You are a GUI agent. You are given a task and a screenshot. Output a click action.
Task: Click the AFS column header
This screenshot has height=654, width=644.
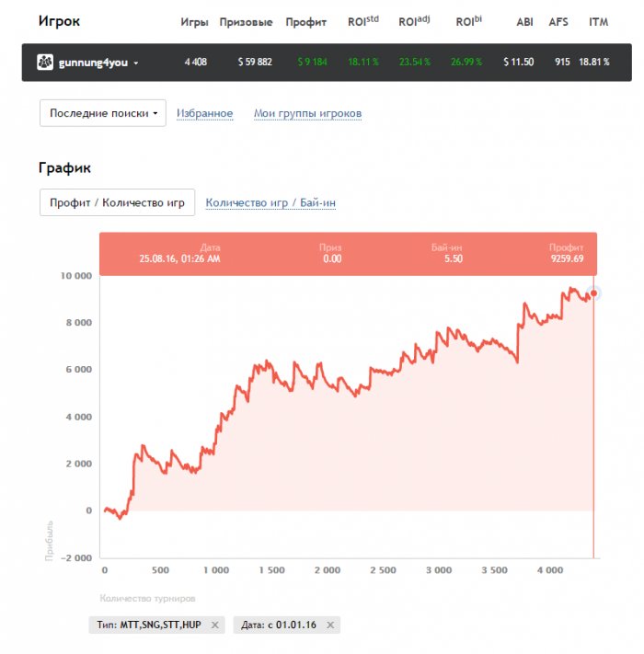(558, 22)
